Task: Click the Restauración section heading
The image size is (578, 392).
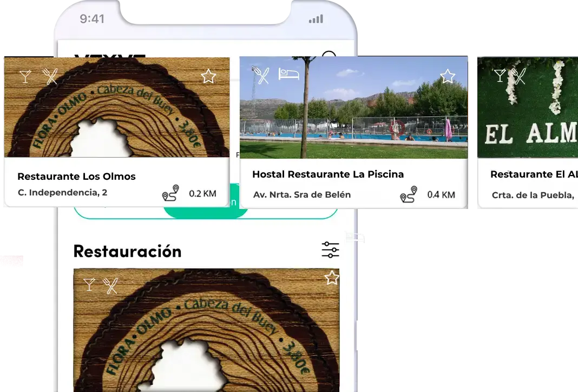Action: (x=128, y=252)
